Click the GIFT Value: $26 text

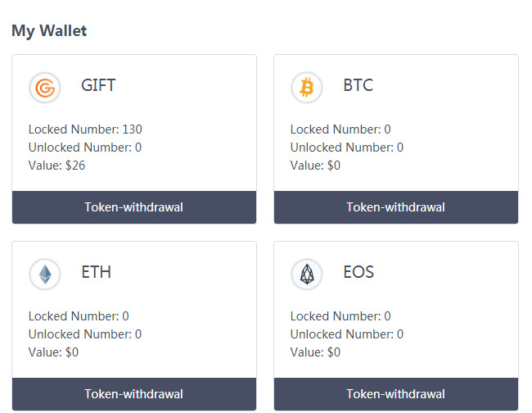(x=57, y=166)
